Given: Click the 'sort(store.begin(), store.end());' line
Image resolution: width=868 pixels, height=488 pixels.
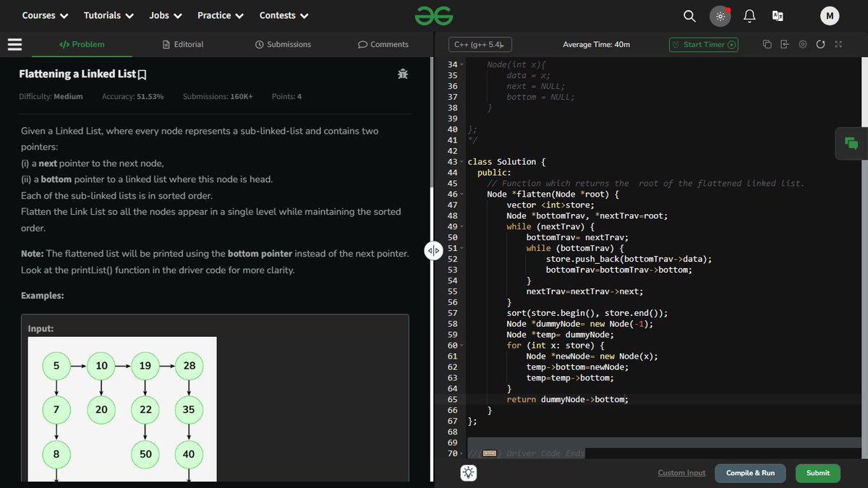Looking at the screenshot, I should coord(587,313).
